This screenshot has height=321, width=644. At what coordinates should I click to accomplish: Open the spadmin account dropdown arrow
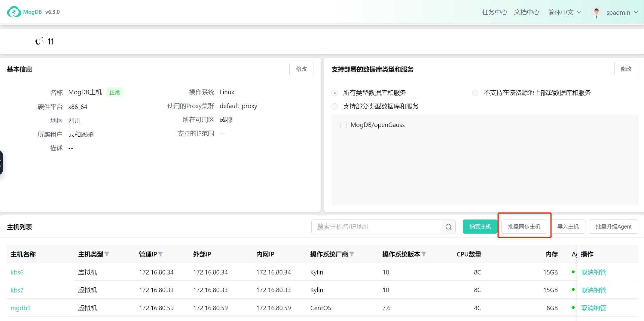(636, 12)
